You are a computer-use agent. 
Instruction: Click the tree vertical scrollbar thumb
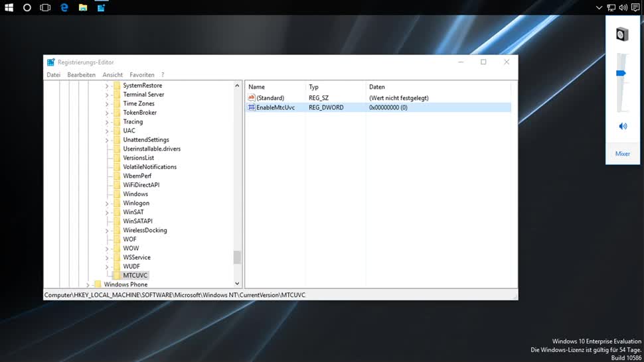(x=237, y=257)
